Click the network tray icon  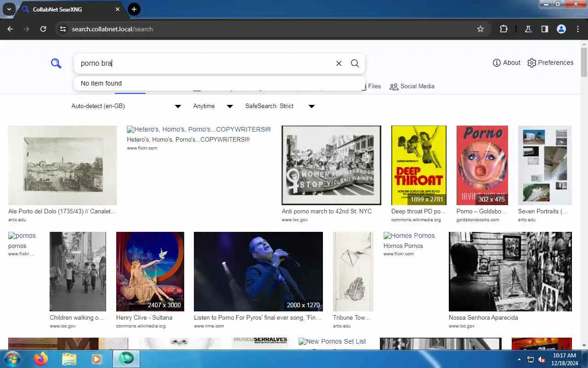click(531, 359)
